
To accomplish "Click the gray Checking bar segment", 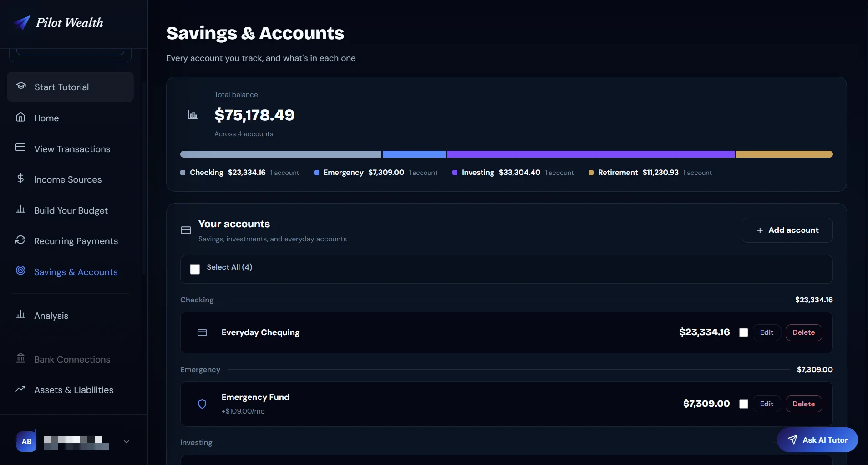I will click(281, 154).
